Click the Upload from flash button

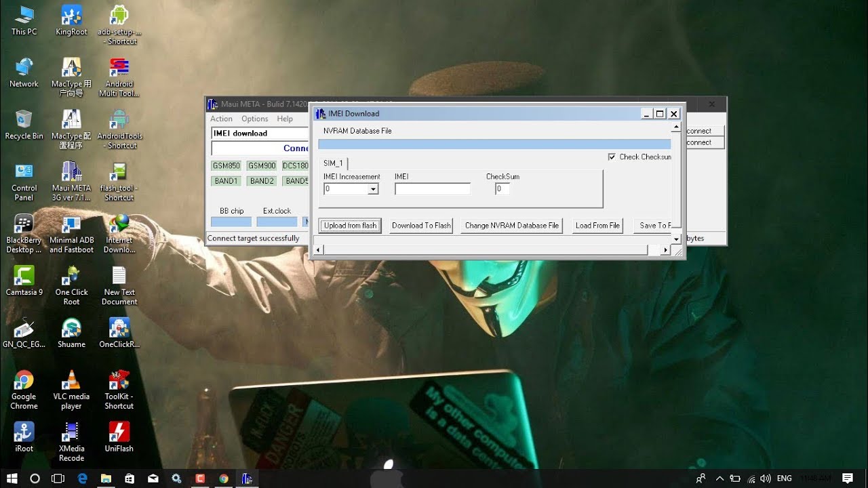(x=350, y=226)
